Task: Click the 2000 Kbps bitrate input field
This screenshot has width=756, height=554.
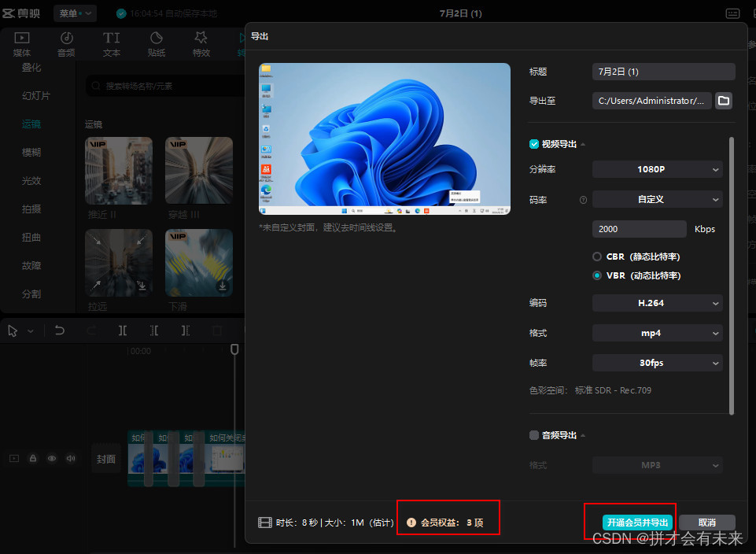Action: click(x=640, y=229)
